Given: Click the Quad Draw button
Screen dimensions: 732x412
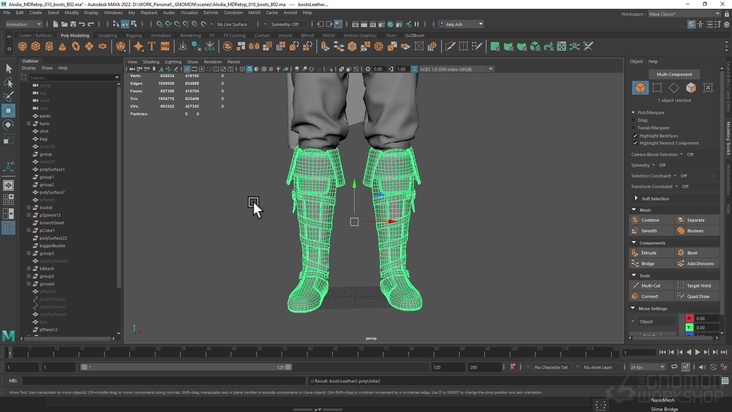Looking at the screenshot, I should pos(697,296).
